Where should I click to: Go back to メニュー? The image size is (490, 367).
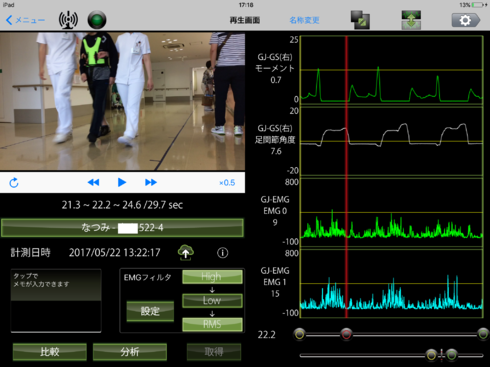pos(26,20)
